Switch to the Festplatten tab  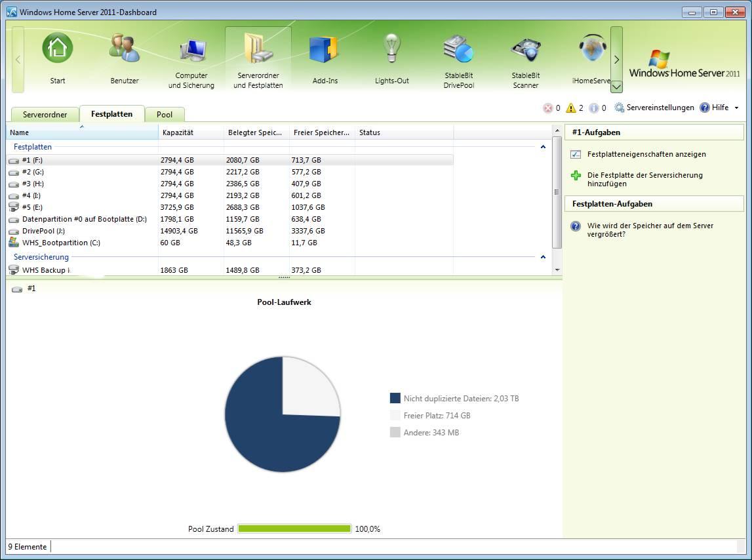[x=111, y=113]
